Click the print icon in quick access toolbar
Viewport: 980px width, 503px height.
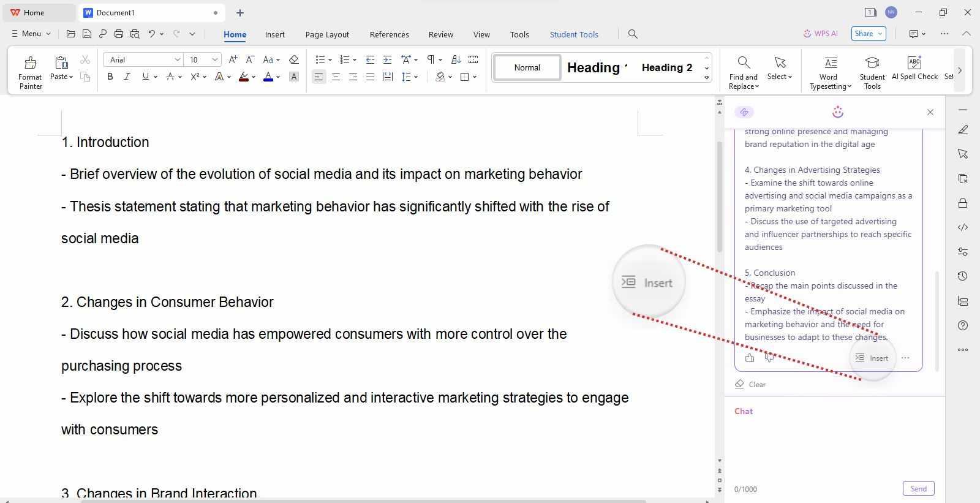(x=119, y=34)
